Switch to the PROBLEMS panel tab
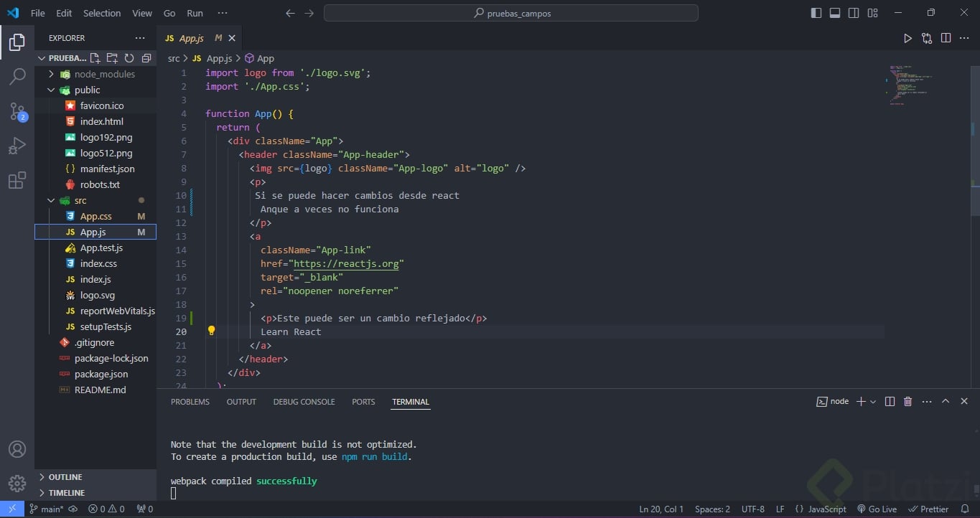980x518 pixels. 190,402
